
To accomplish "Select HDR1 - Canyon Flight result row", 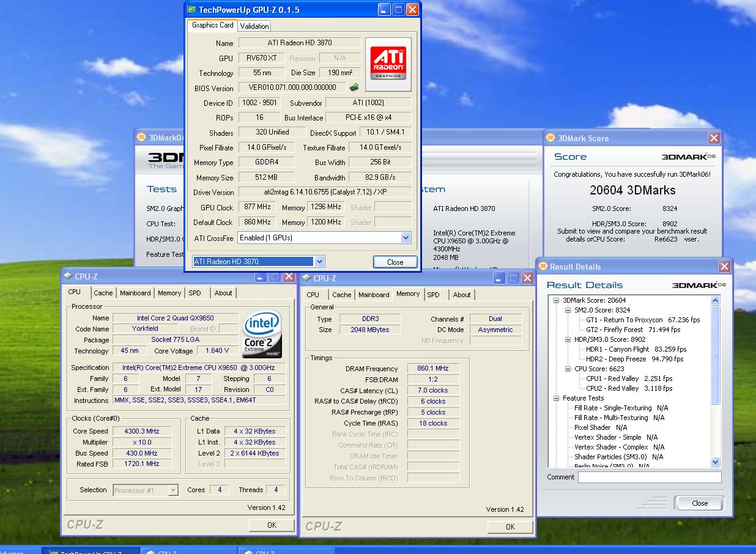I will pyautogui.click(x=636, y=349).
